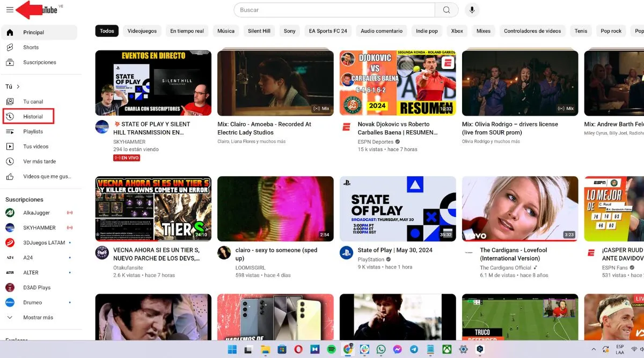Image resolution: width=644 pixels, height=358 pixels.
Task: Filter videos by Silent Hill
Action: coord(259,31)
